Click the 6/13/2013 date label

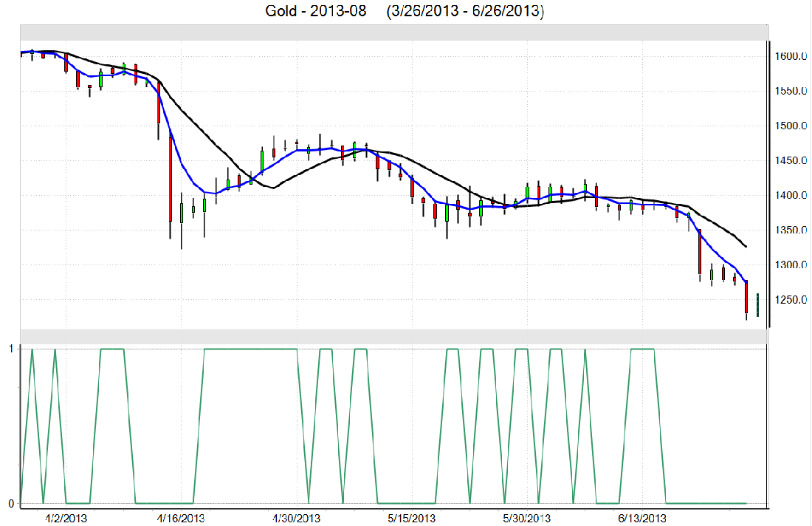pyautogui.click(x=642, y=518)
